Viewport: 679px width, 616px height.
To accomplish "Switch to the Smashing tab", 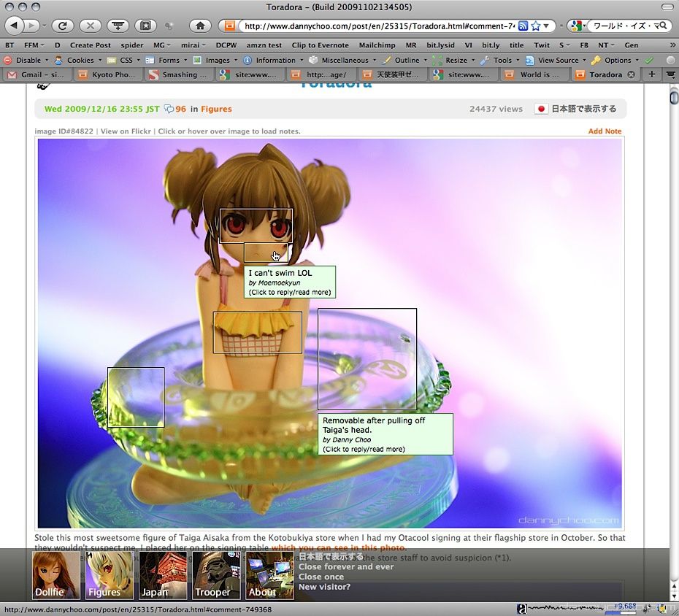I will click(178, 74).
